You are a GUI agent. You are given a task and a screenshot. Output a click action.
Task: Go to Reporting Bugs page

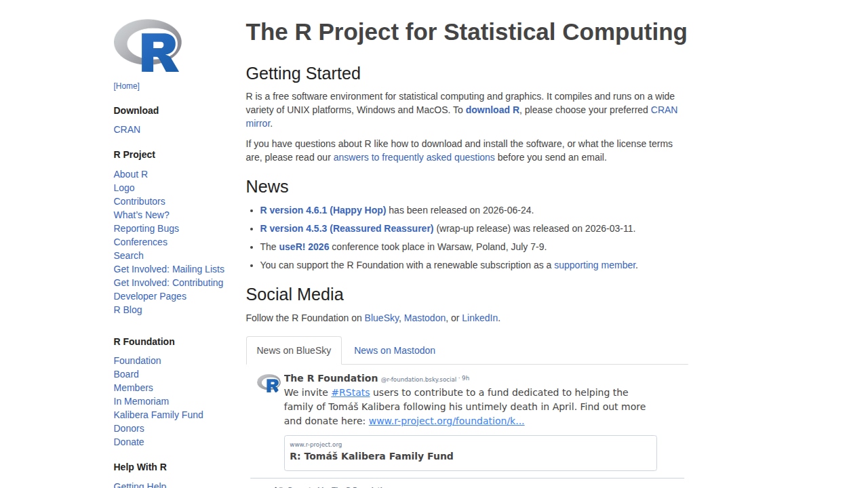pos(146,228)
